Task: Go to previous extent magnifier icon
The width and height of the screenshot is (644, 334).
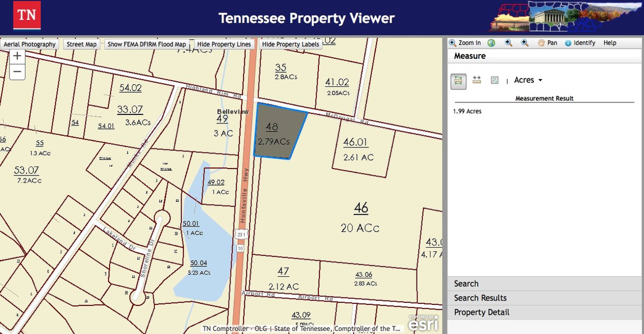Action: (x=508, y=43)
